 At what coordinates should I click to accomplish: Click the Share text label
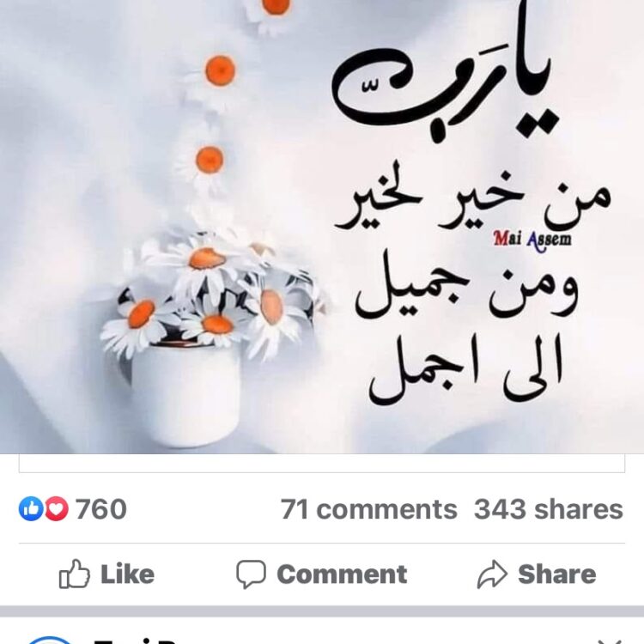point(557,574)
